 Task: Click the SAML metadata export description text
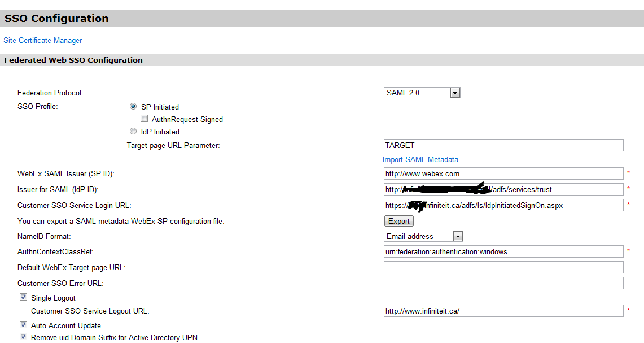[121, 222]
